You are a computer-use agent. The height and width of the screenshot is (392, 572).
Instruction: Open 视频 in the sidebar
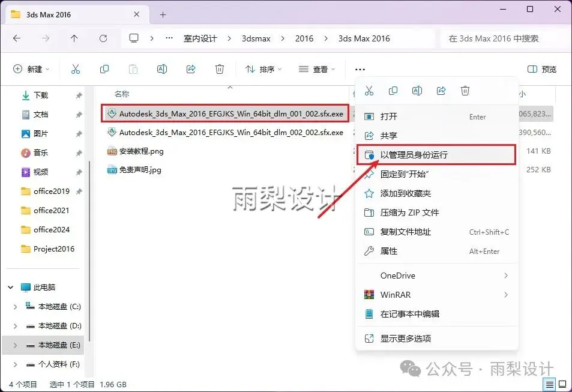pos(41,172)
